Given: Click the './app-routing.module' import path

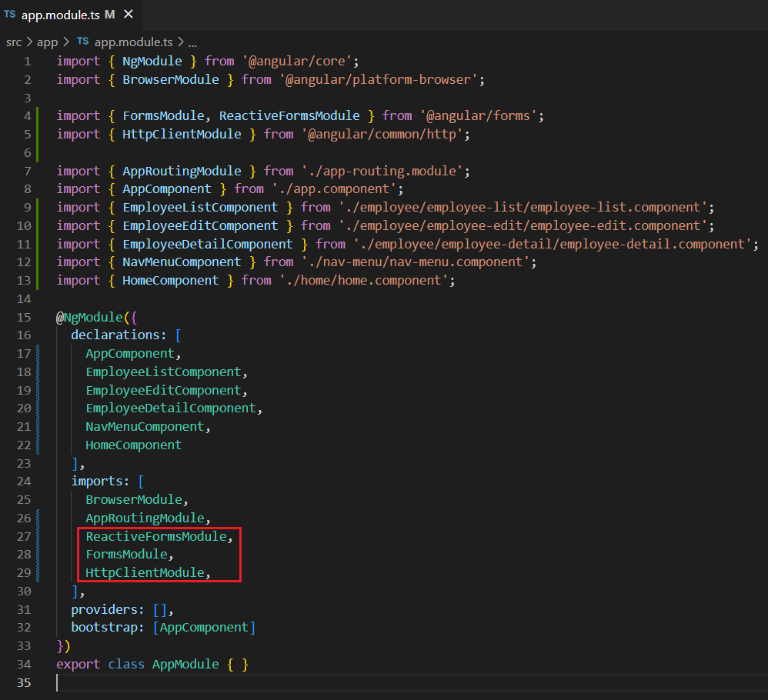Looking at the screenshot, I should (382, 171).
